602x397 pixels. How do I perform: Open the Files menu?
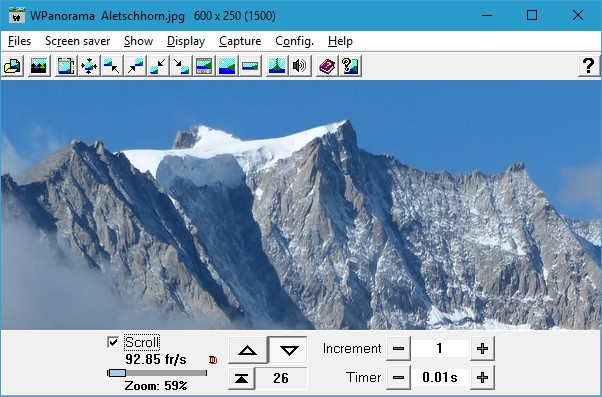[x=19, y=41]
